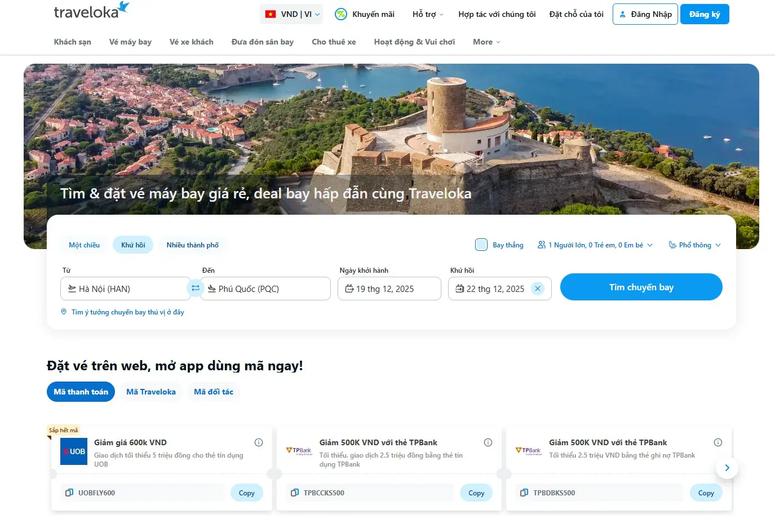Open info for UOB 600k discount
Viewport: 775px width, 532px height.
coord(259,442)
